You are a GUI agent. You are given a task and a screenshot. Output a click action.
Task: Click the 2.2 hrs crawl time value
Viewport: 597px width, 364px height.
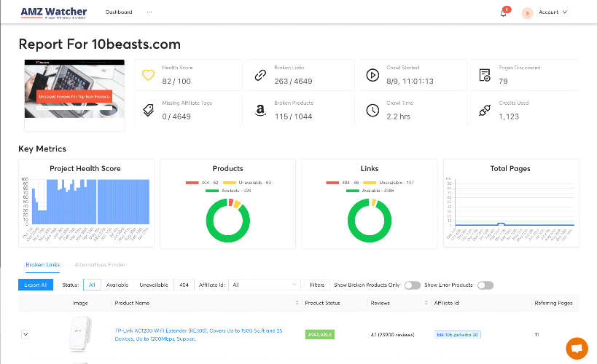coord(398,116)
